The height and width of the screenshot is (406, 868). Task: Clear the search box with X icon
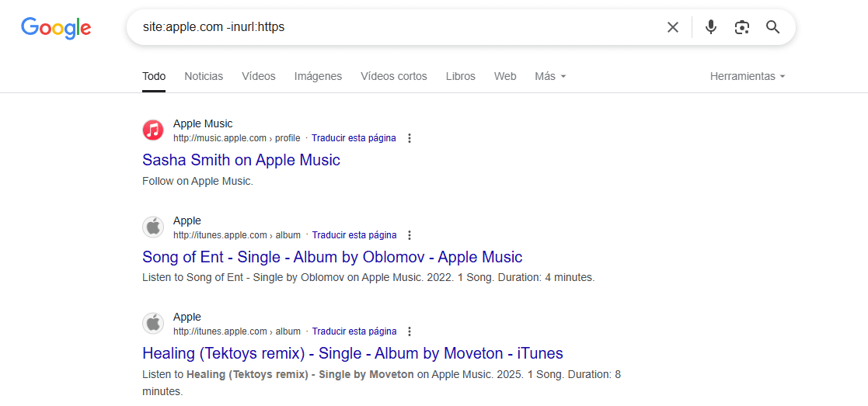point(673,27)
